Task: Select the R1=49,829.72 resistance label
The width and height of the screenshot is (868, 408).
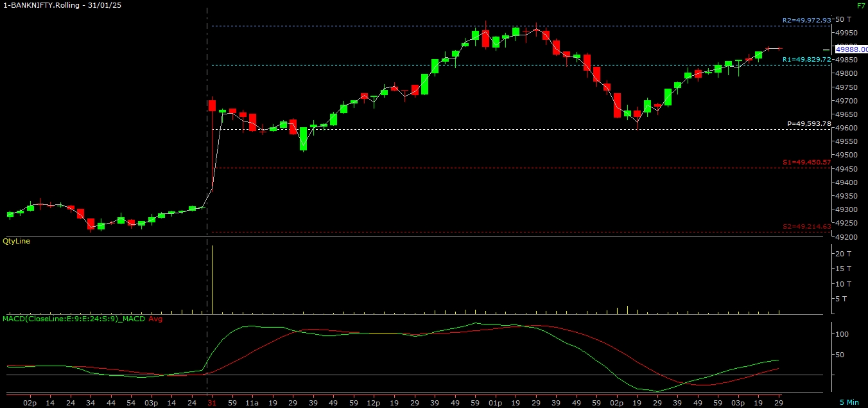Action: pos(806,59)
